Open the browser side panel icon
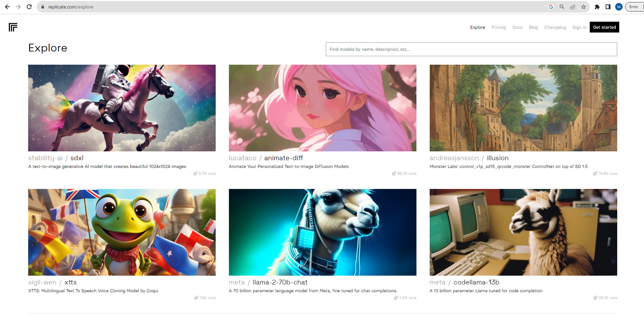Viewport: 644px width, 320px height. pyautogui.click(x=608, y=7)
